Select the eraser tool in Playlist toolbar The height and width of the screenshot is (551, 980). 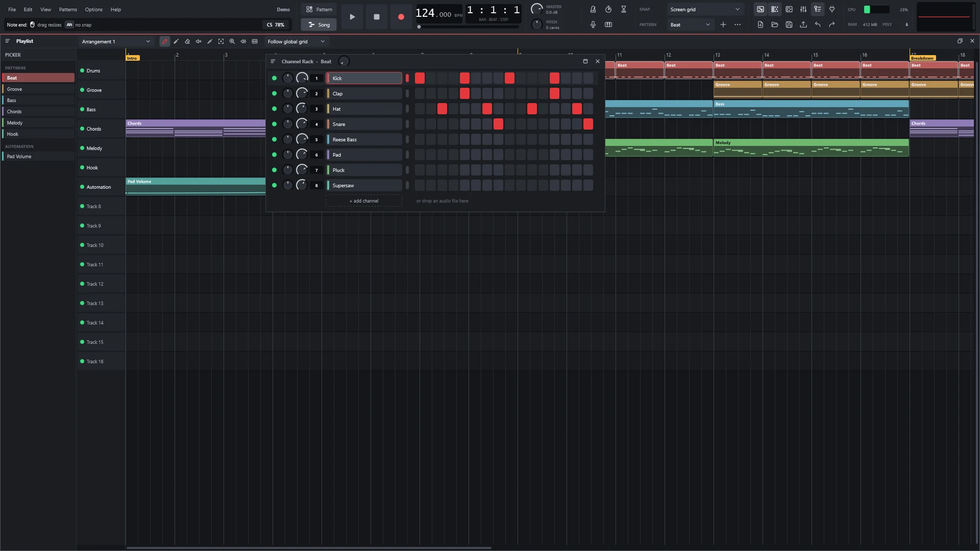(x=187, y=42)
